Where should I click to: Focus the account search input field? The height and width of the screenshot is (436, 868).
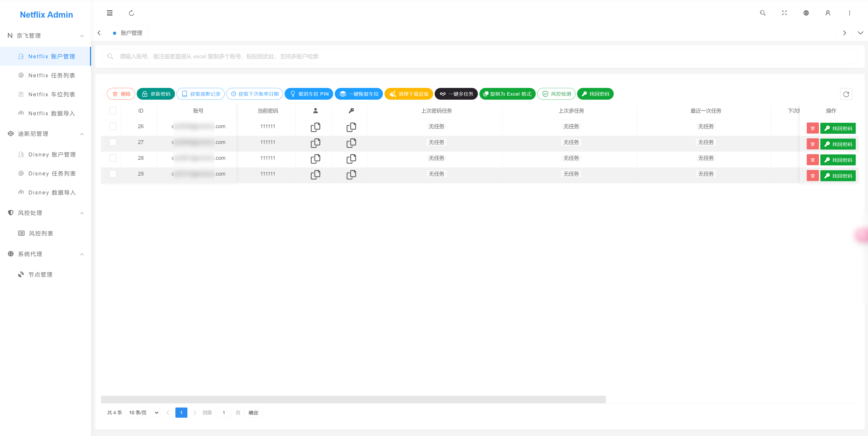(x=479, y=57)
